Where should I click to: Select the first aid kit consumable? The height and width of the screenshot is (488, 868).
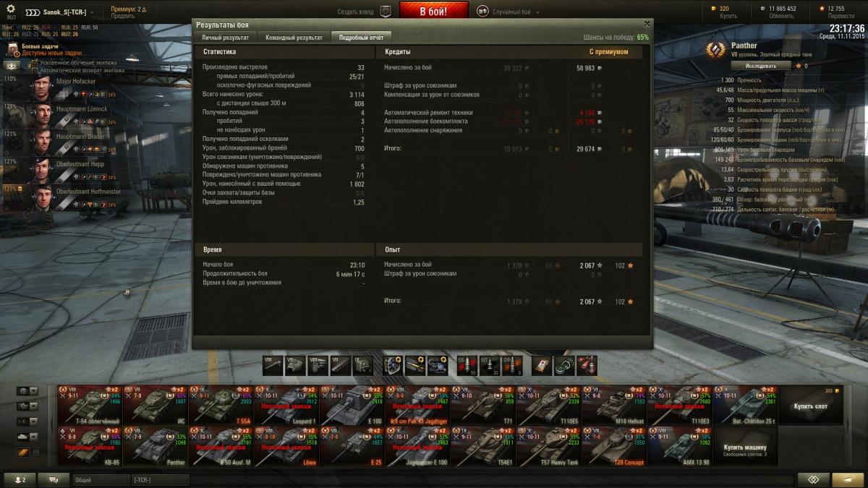point(542,365)
